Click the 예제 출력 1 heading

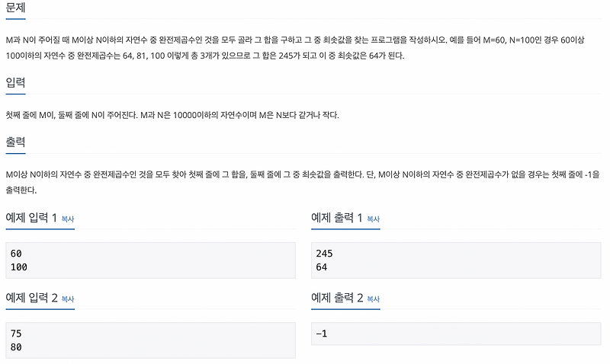pos(336,218)
